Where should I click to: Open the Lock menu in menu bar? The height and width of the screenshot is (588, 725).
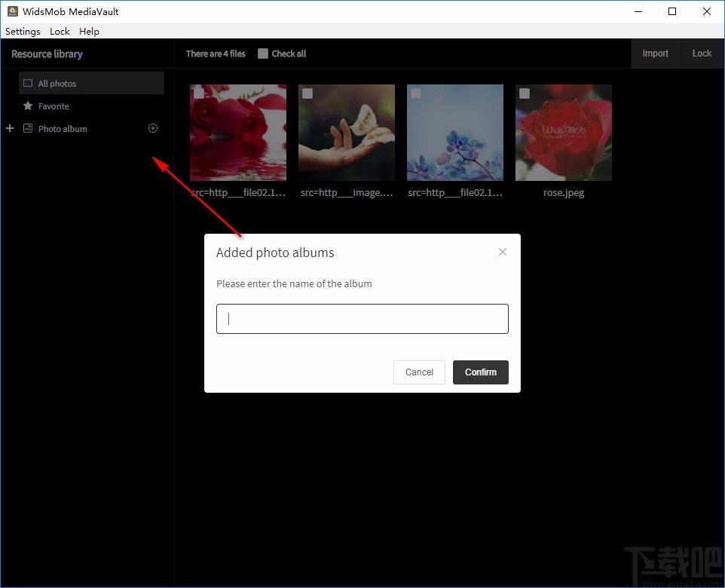click(x=60, y=32)
